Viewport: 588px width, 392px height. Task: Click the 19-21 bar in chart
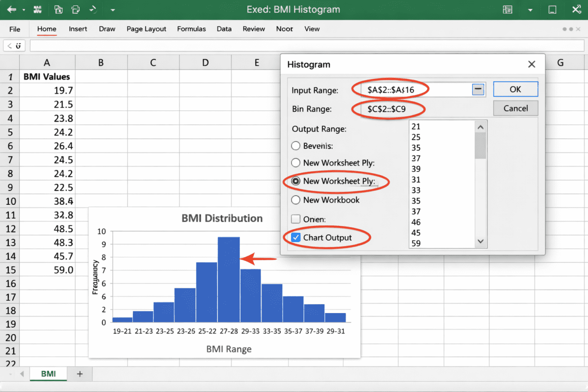122,320
